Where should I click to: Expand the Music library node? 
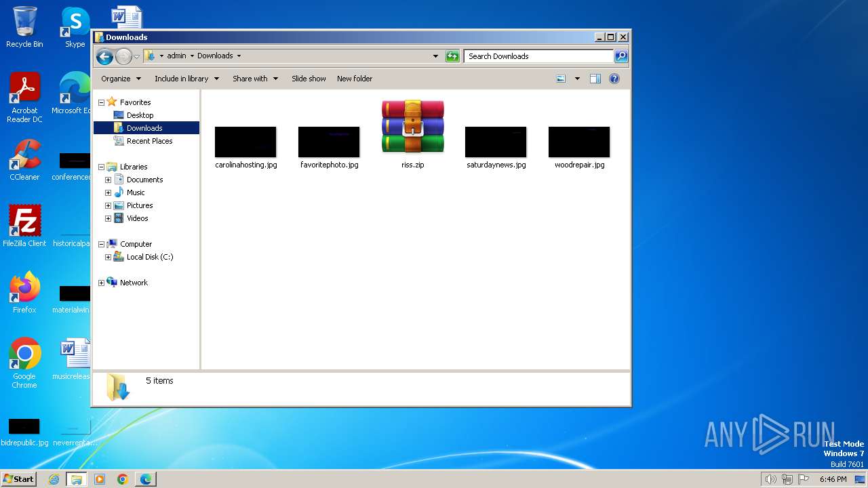point(108,192)
